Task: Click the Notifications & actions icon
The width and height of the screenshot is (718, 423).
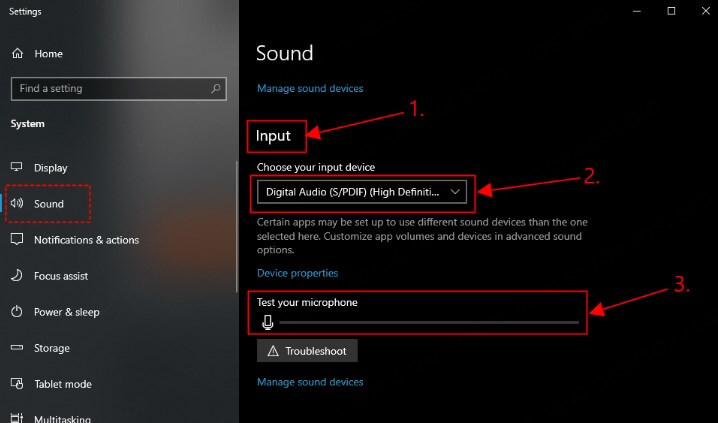Action: (x=17, y=240)
